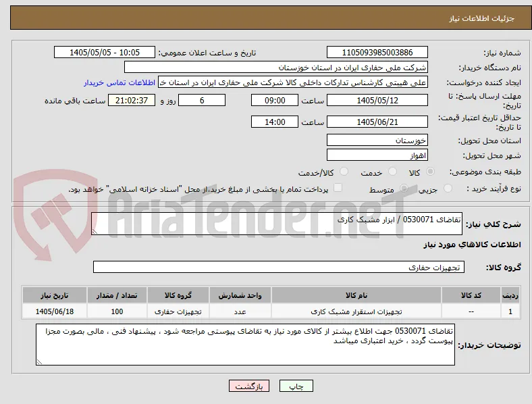532x404 pixels.
Task: Click response deadline date 1405/05/12
Action: 377,100
